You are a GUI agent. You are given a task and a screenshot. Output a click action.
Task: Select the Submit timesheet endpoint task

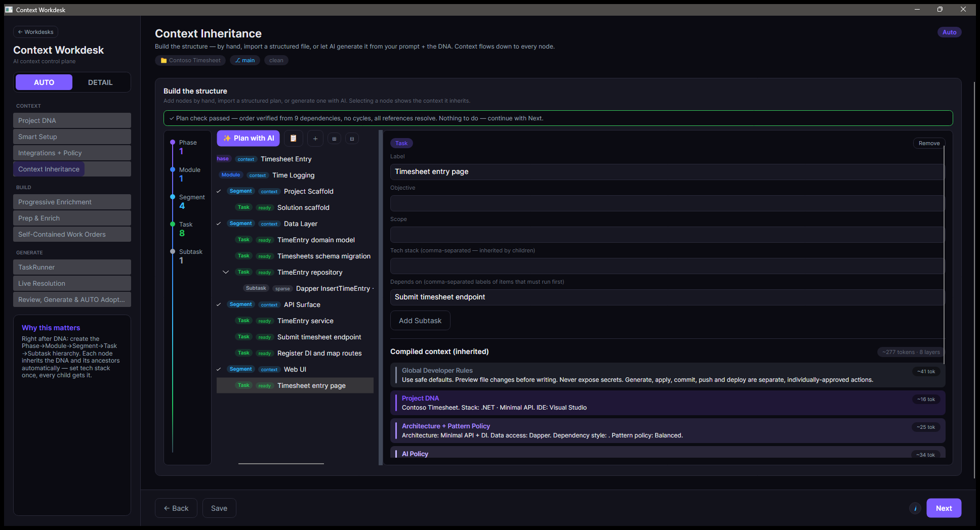point(295,337)
